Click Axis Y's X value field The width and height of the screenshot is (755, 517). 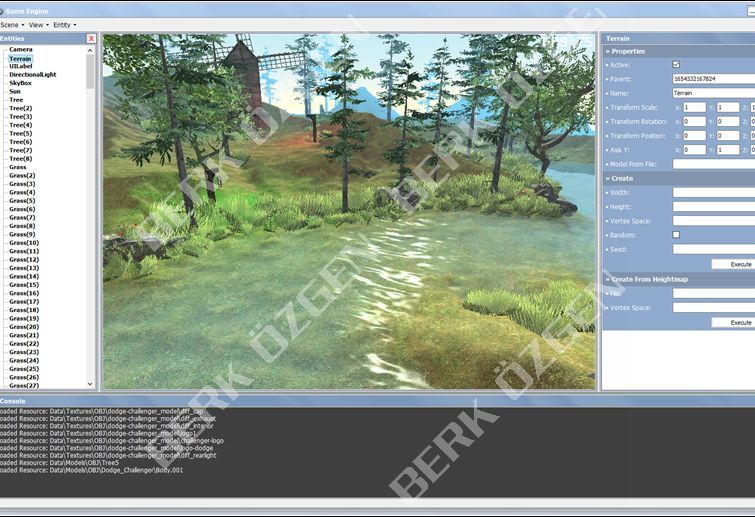tap(694, 150)
